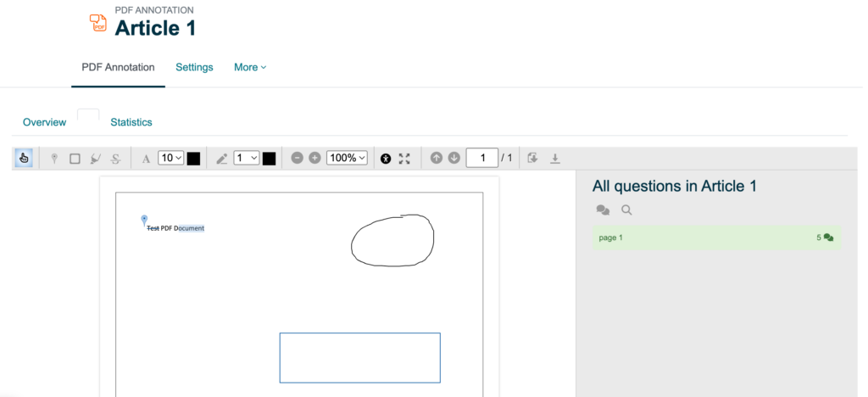Select the strikethrough tool

click(x=116, y=159)
